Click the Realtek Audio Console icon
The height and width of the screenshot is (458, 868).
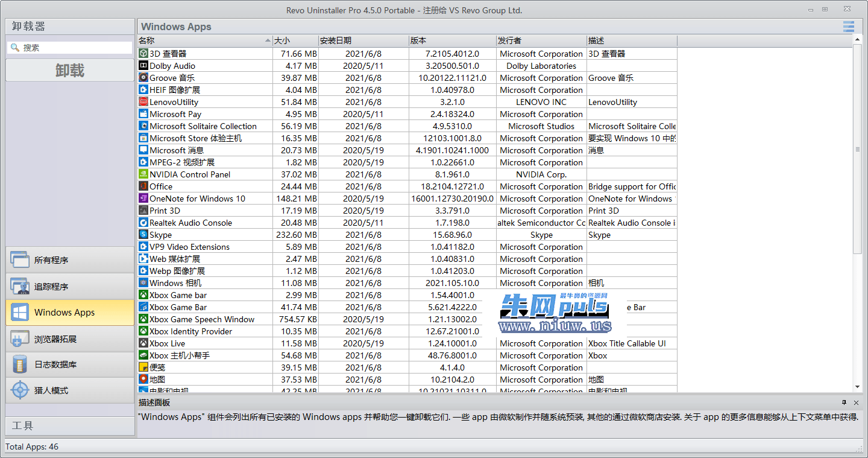[x=143, y=223]
